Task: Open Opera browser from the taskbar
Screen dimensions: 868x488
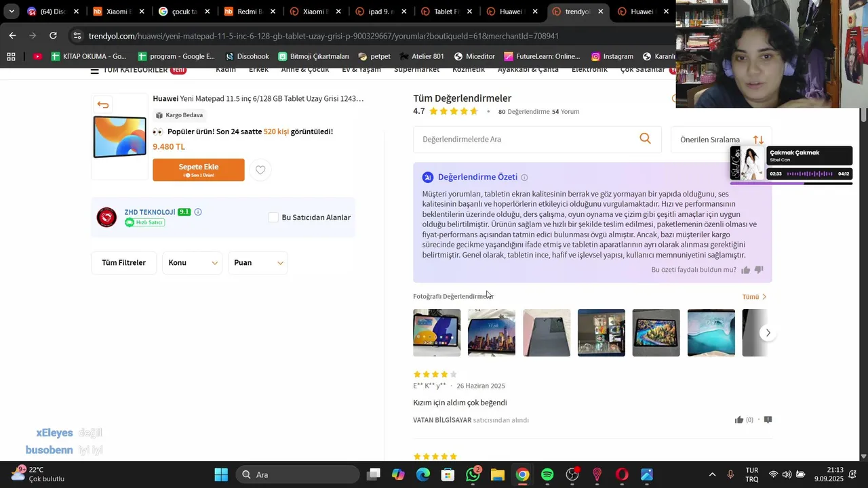Action: (x=622, y=474)
